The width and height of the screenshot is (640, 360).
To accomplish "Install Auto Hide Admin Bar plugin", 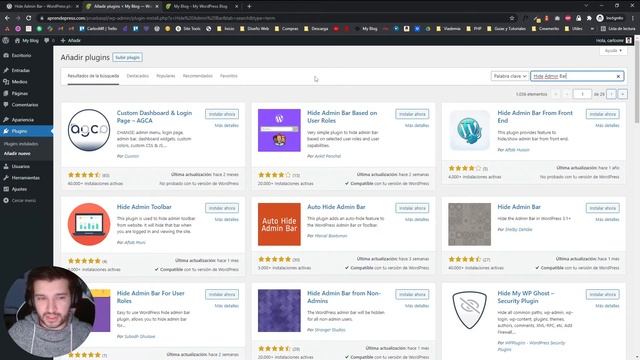I will tap(412, 208).
